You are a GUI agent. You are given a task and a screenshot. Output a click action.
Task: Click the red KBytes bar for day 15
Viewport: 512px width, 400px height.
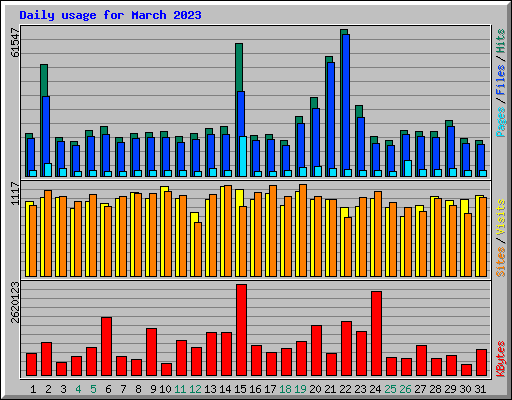pos(241,330)
